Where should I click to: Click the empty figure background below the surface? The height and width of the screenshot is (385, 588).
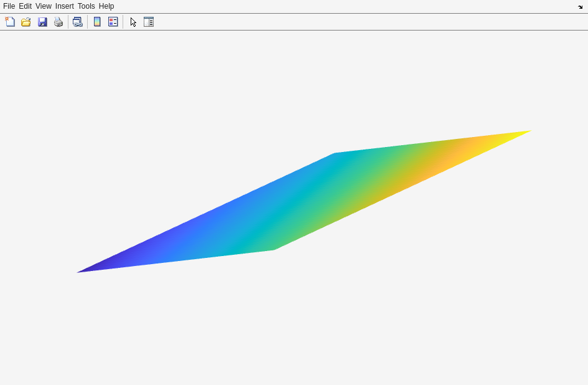294,330
